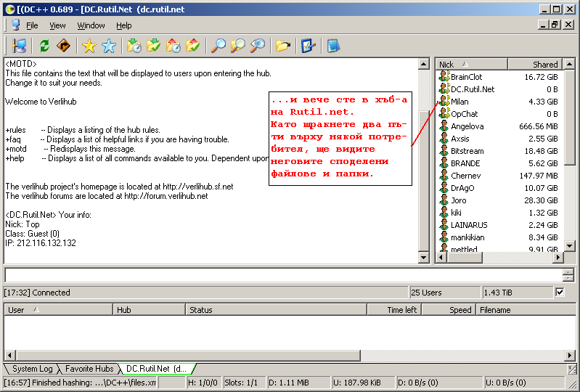Click the user icon beside Bitstream
The image size is (580, 392).
click(444, 151)
